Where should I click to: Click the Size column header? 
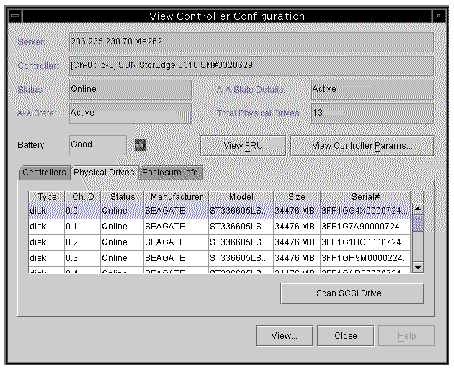[x=297, y=197]
